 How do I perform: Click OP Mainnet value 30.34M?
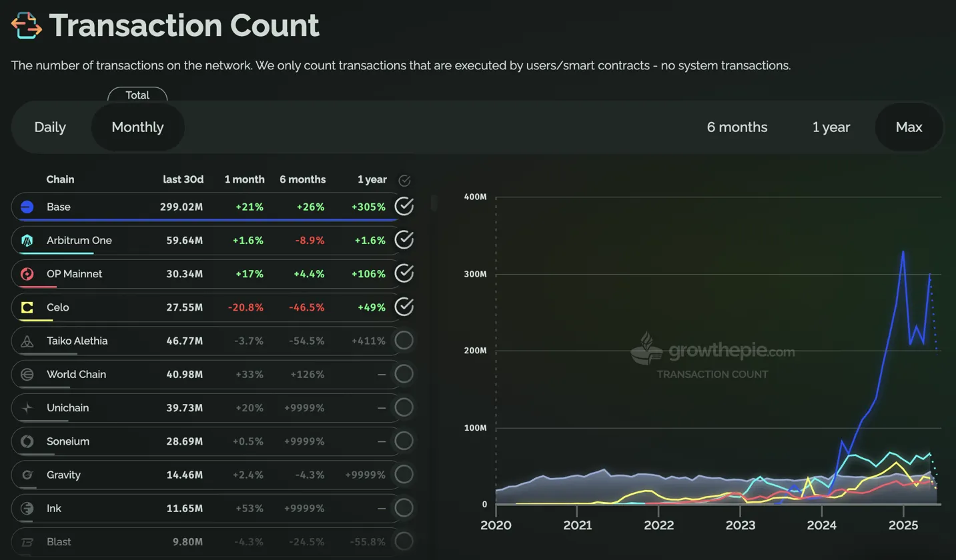coord(185,274)
